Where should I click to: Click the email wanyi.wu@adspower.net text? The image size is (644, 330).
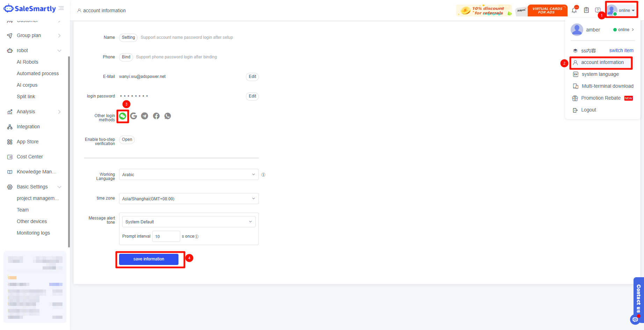pos(142,77)
